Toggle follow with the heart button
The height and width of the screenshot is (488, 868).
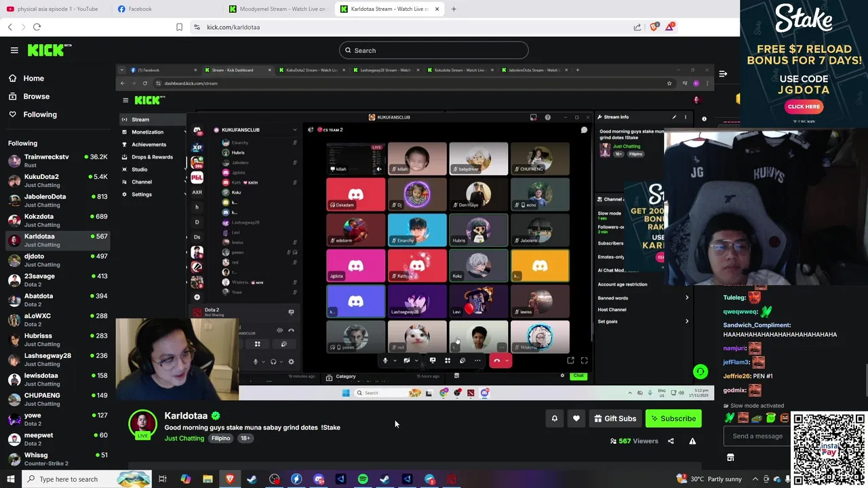[x=576, y=419]
